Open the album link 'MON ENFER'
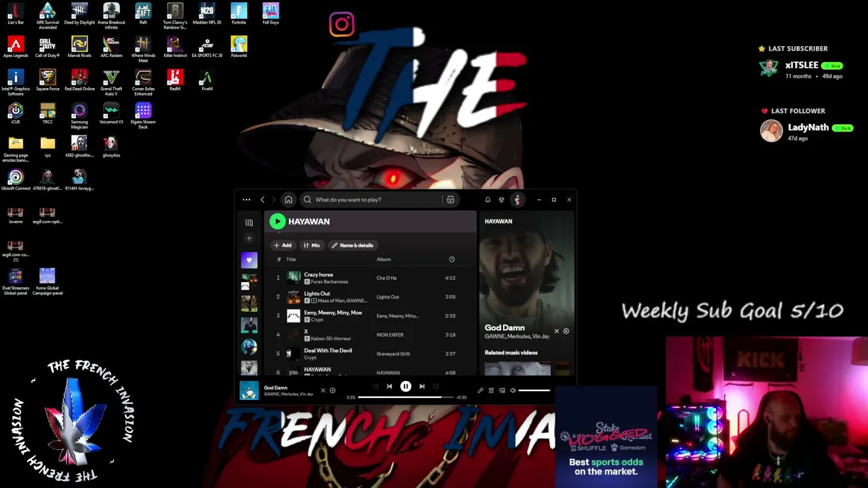The image size is (868, 488). 390,335
